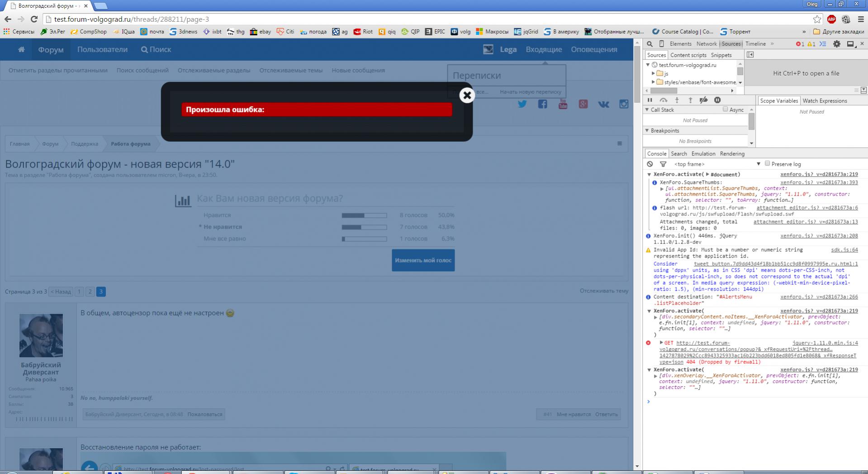This screenshot has height=474, width=868.
Task: Deactivate breakpoints icon in debugger toolbar
Action: [703, 100]
